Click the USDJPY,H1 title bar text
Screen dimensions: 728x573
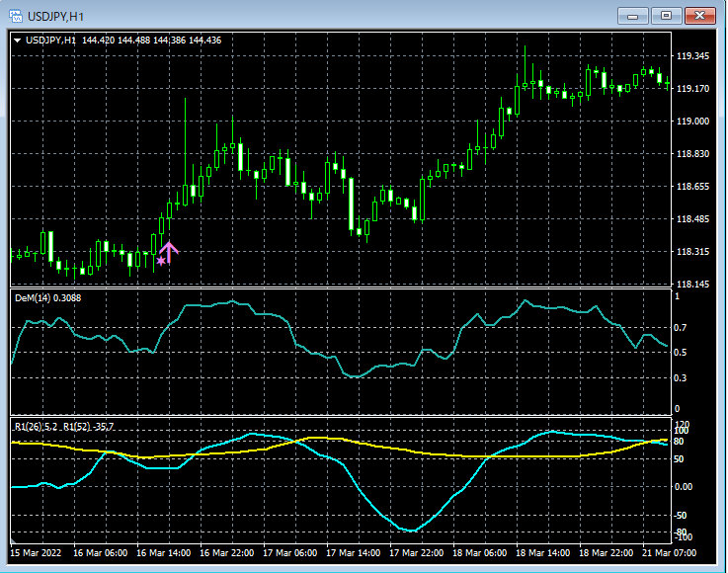[x=54, y=16]
